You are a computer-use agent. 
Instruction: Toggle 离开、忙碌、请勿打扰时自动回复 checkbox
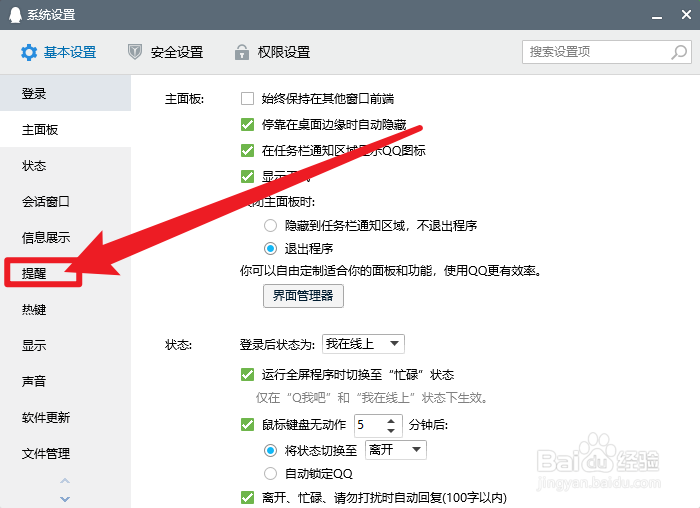247,497
